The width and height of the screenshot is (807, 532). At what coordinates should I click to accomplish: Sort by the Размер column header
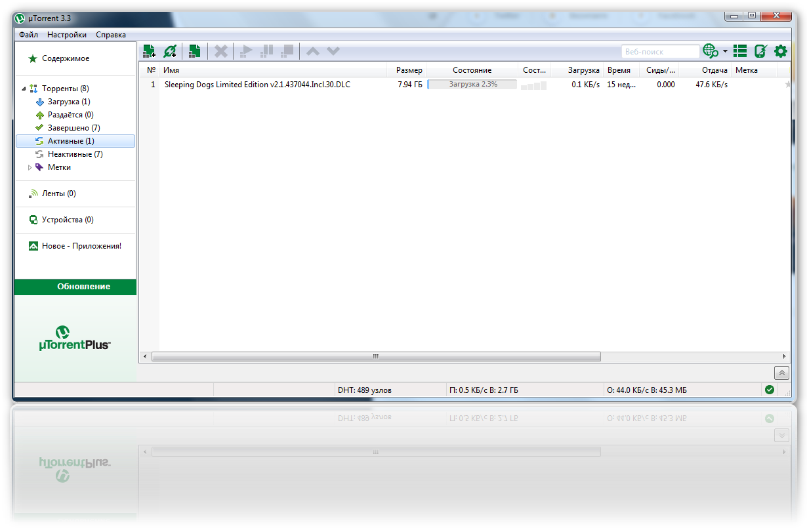click(x=406, y=70)
